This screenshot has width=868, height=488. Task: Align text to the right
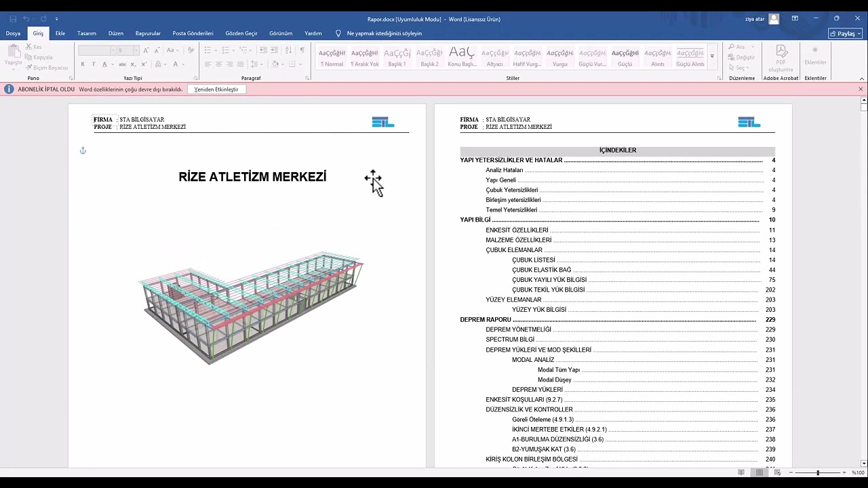(230, 64)
